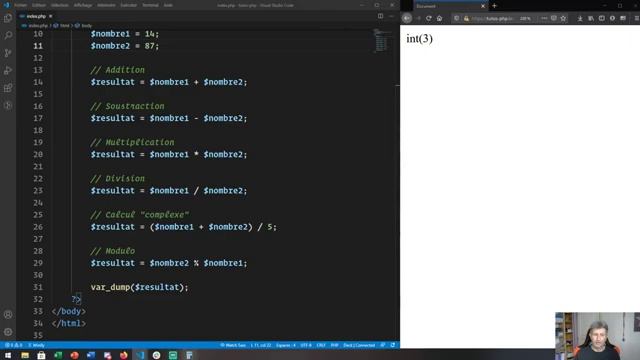Open the Explorer view in the VS Code activity bar

(x=8, y=18)
